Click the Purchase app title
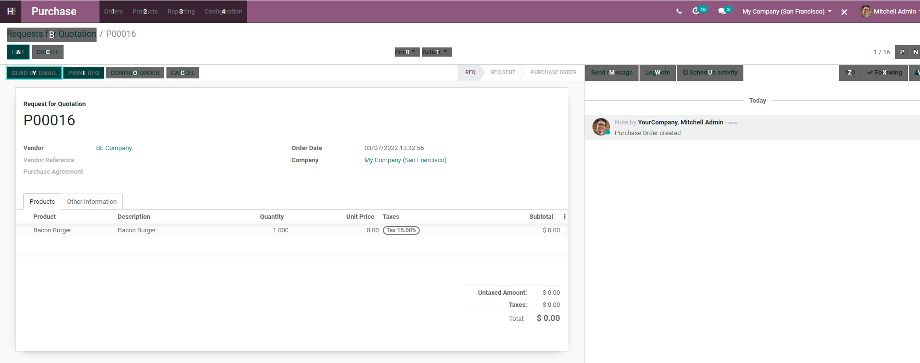Screen dimensions: 920x363 click(x=54, y=11)
